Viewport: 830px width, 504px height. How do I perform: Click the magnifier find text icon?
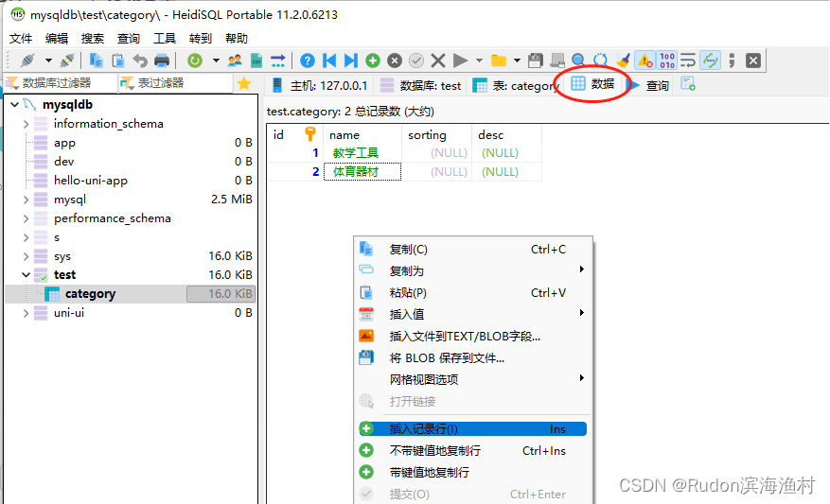[578, 61]
